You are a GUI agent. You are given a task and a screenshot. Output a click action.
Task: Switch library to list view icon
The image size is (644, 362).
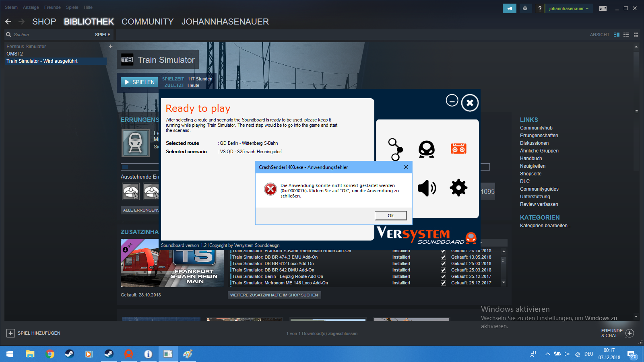[626, 35]
